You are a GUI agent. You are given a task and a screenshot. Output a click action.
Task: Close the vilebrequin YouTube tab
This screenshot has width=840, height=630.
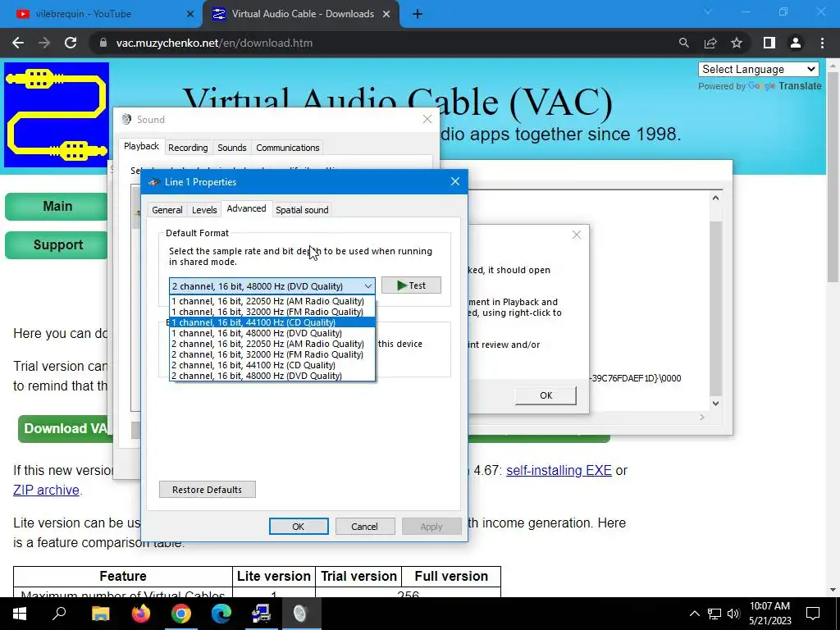[189, 15]
